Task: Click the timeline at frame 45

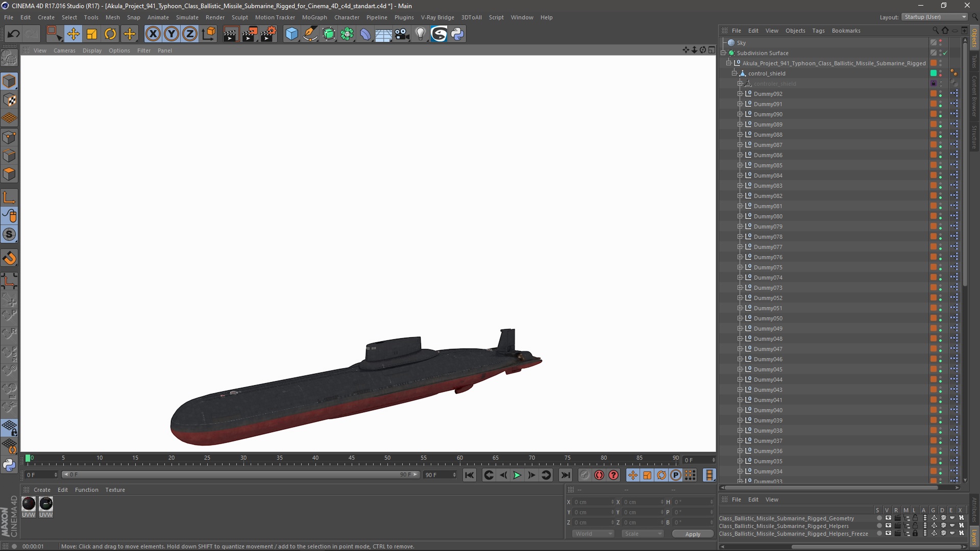Action: coord(352,459)
